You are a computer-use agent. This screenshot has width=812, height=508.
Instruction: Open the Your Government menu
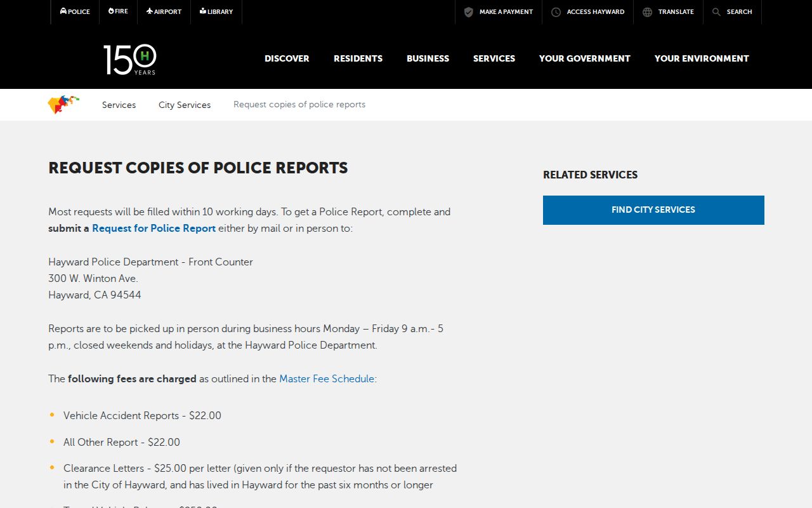tap(585, 58)
